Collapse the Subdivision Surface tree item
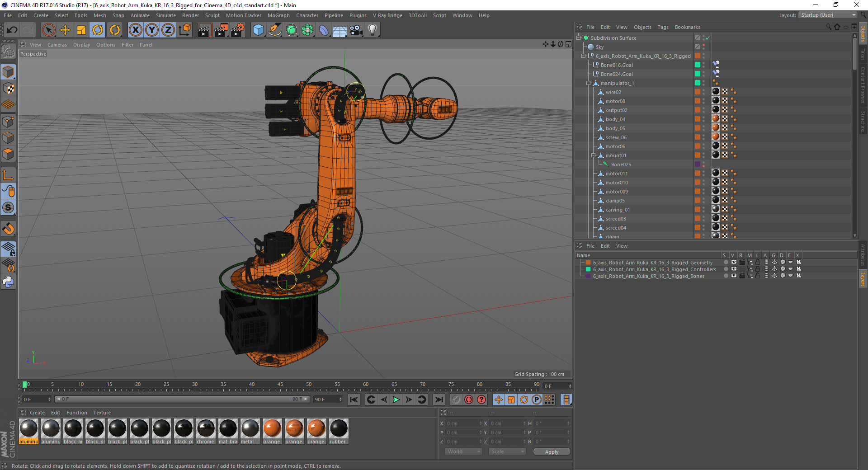 [x=579, y=38]
